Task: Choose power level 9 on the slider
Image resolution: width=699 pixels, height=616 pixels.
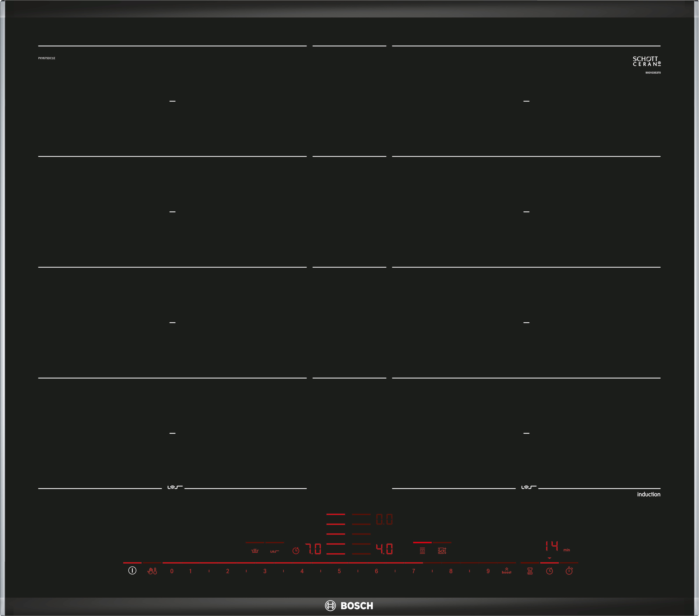Action: (x=488, y=571)
